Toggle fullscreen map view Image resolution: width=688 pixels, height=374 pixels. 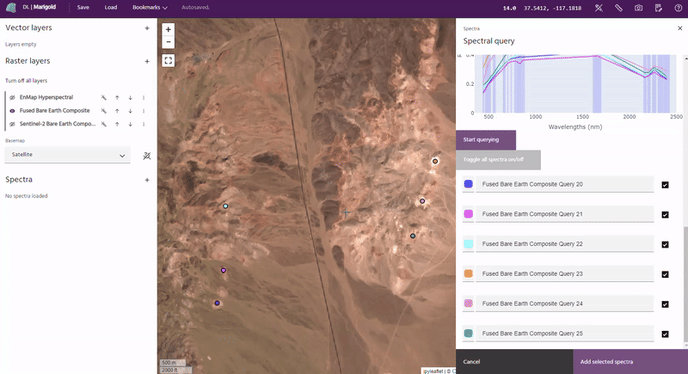click(x=168, y=61)
